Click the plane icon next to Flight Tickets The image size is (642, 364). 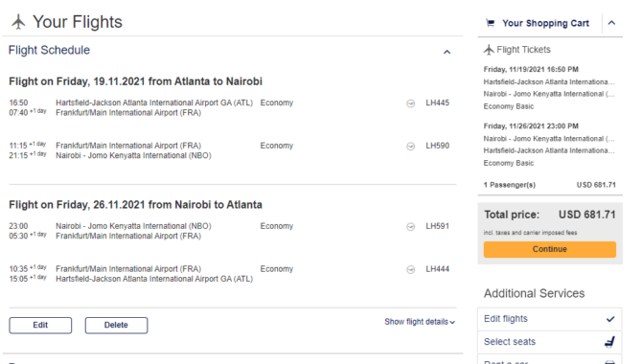(x=489, y=50)
